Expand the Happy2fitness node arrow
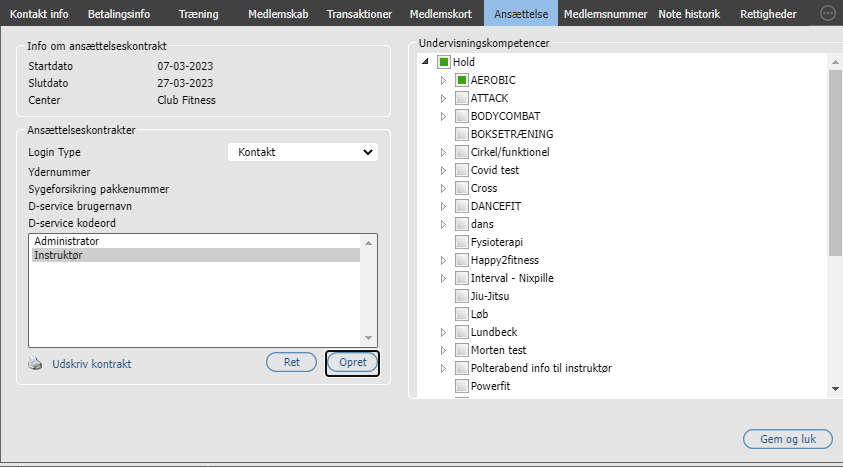Viewport: 843px width, 467px height. click(x=443, y=260)
